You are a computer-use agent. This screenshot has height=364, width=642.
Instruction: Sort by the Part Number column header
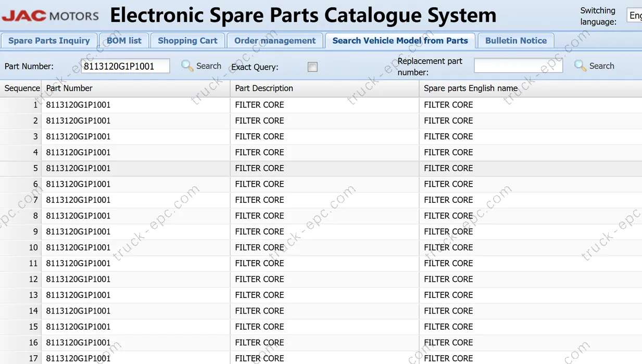[136, 88]
